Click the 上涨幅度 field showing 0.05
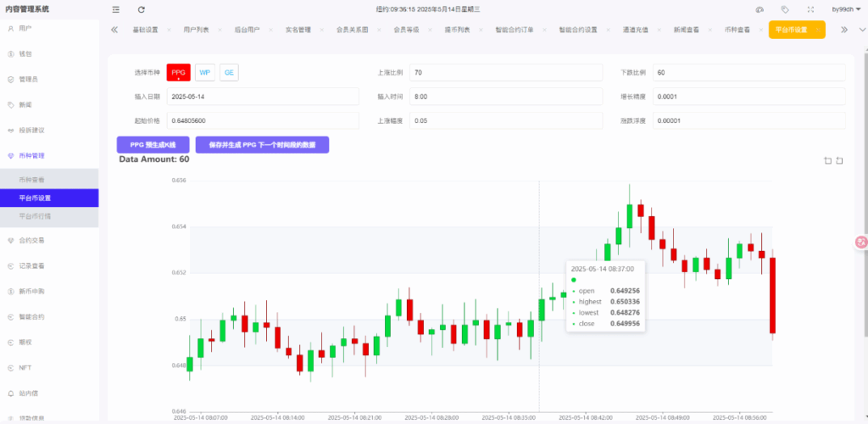The height and width of the screenshot is (424, 868). point(506,120)
